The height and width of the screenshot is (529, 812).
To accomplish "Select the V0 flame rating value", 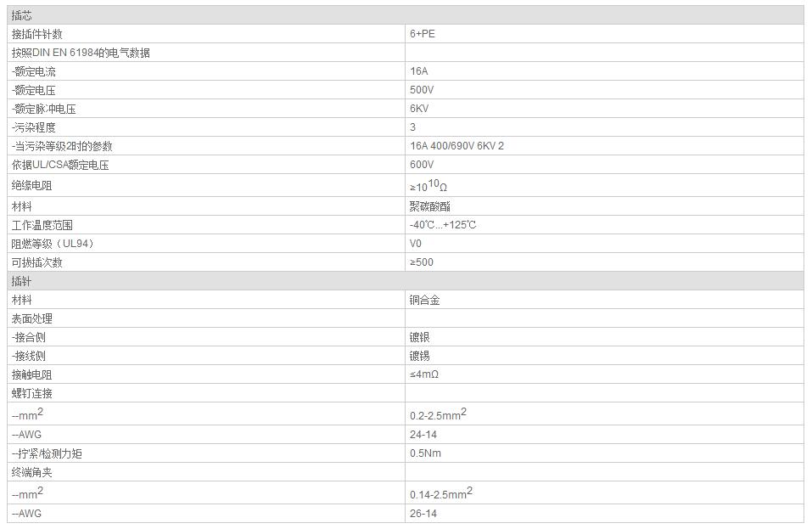I will [415, 244].
